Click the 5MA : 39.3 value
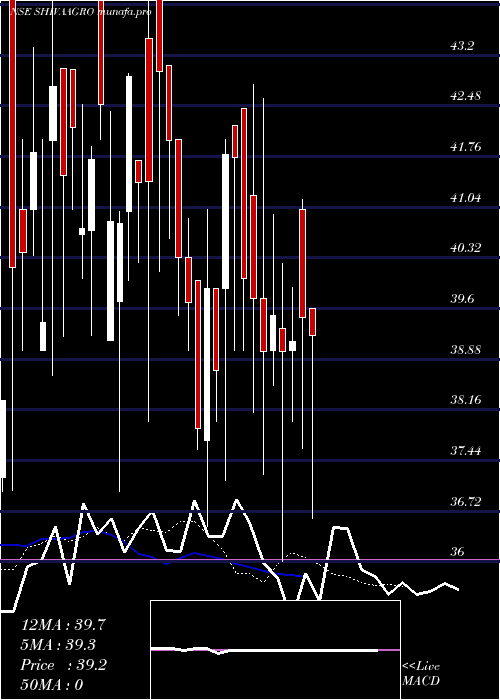This screenshot has height=700, width=500. point(58,645)
